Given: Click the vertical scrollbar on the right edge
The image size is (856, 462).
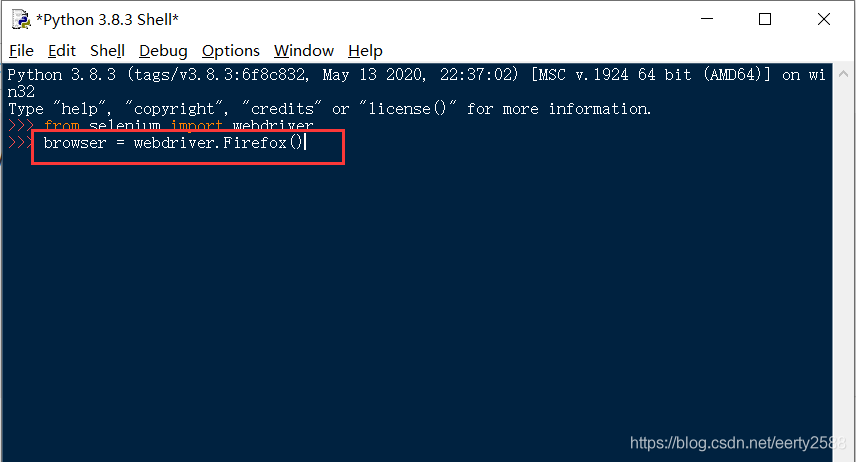Looking at the screenshot, I should pos(842,260).
